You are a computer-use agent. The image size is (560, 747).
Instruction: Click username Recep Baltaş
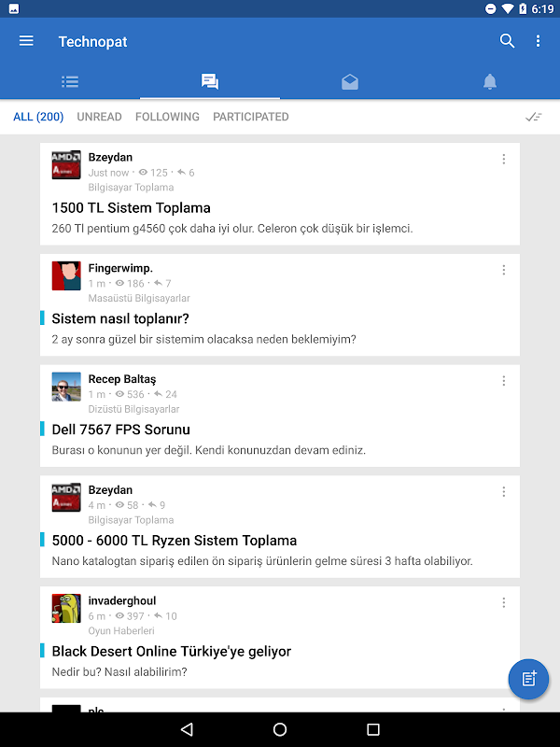(122, 379)
